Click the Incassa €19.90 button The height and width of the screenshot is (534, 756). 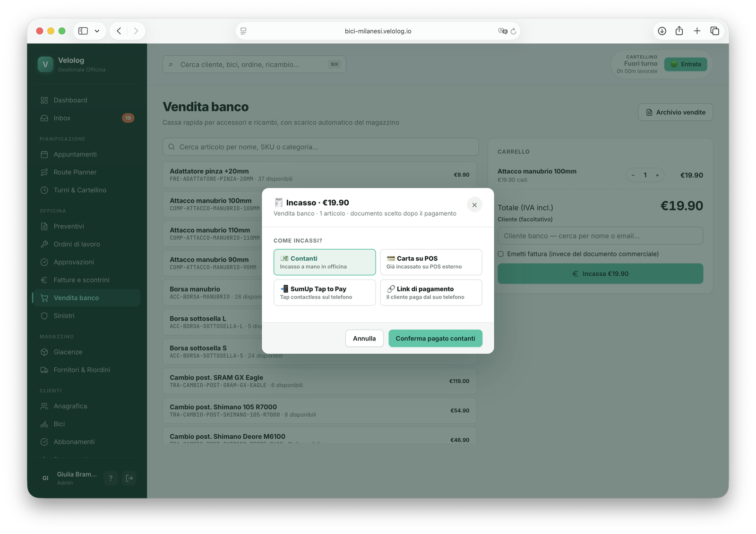pyautogui.click(x=600, y=274)
